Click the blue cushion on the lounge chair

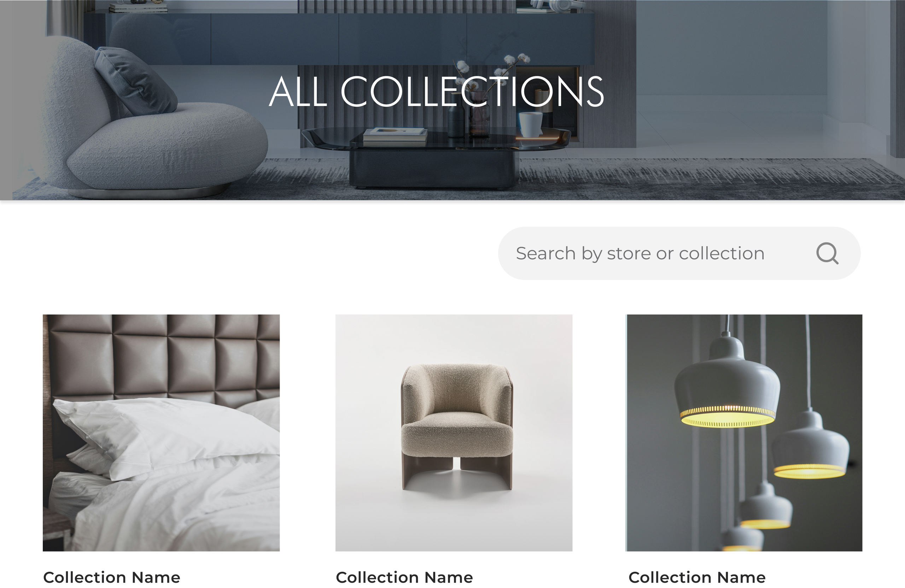pyautogui.click(x=135, y=81)
